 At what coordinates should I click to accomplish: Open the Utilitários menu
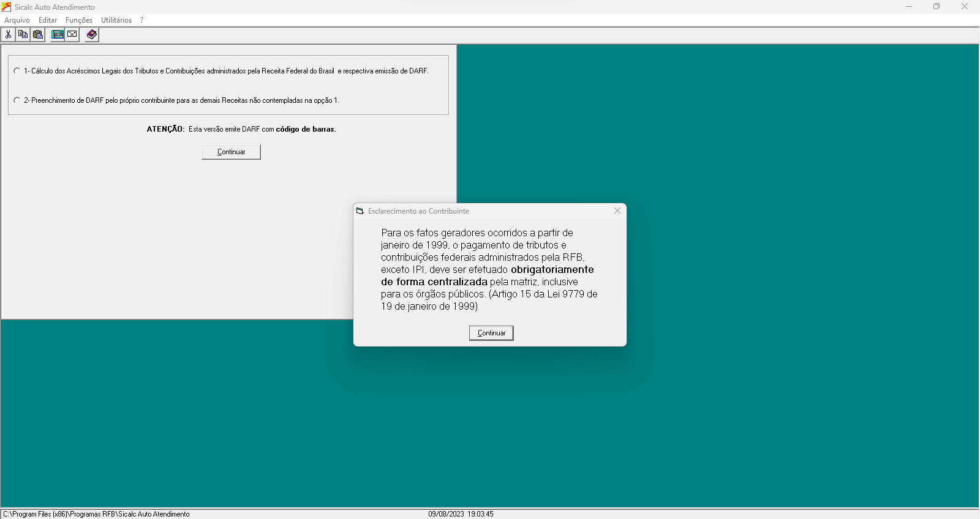(x=116, y=20)
